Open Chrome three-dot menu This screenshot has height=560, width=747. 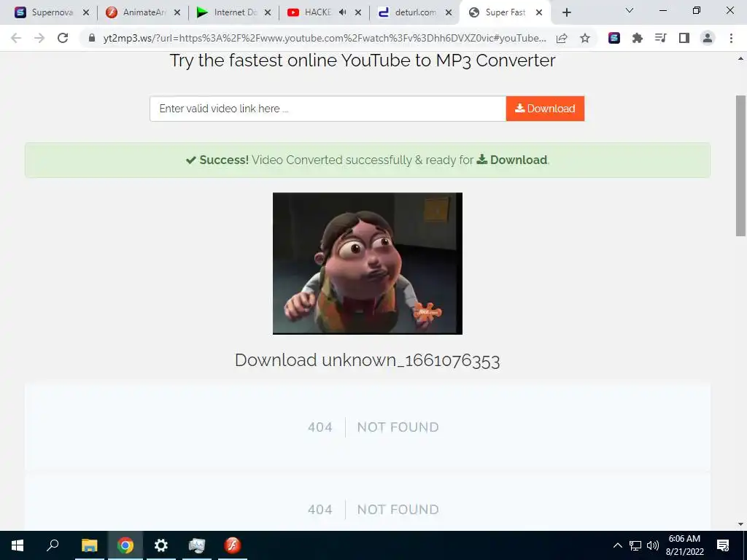coord(731,38)
